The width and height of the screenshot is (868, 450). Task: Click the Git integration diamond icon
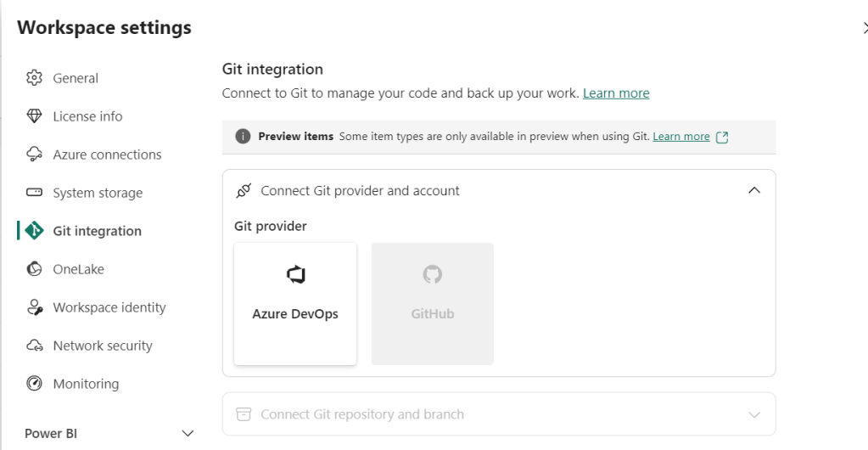tap(34, 231)
